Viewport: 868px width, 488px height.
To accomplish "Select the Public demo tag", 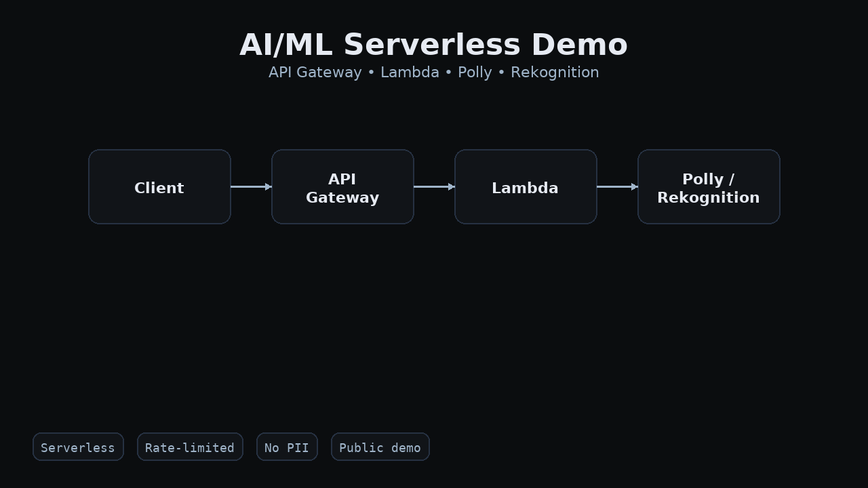I will (380, 447).
